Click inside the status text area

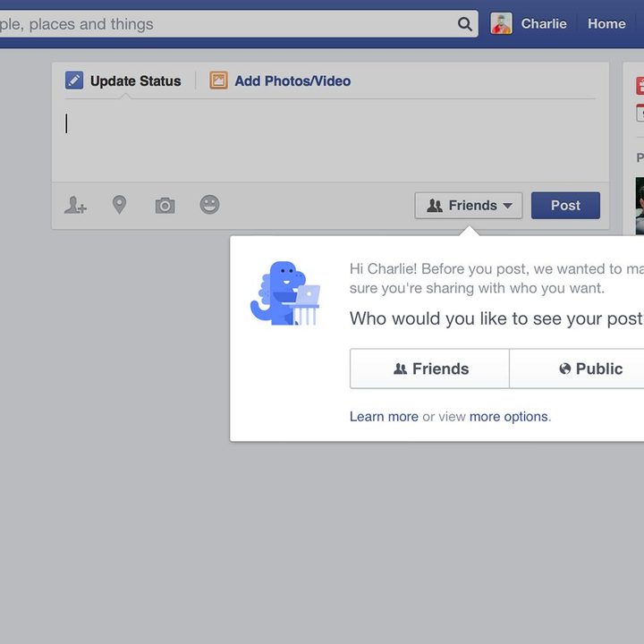point(330,140)
